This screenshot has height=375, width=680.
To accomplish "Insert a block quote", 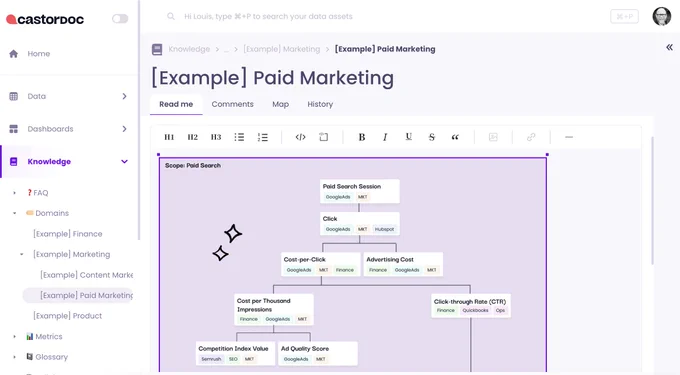I will click(x=455, y=137).
